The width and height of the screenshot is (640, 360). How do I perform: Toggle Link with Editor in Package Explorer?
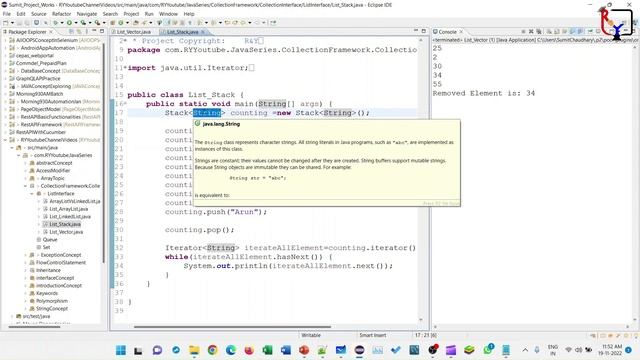coord(79,31)
